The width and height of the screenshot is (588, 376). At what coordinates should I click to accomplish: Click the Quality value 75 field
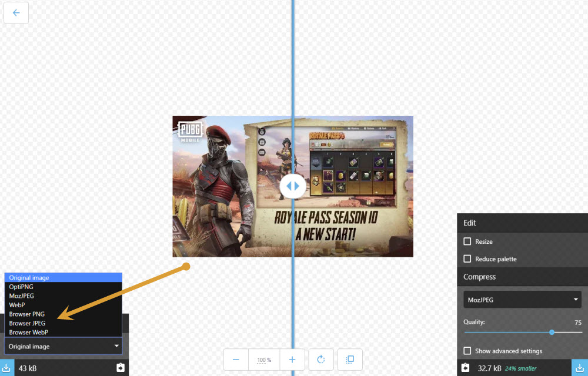click(578, 323)
